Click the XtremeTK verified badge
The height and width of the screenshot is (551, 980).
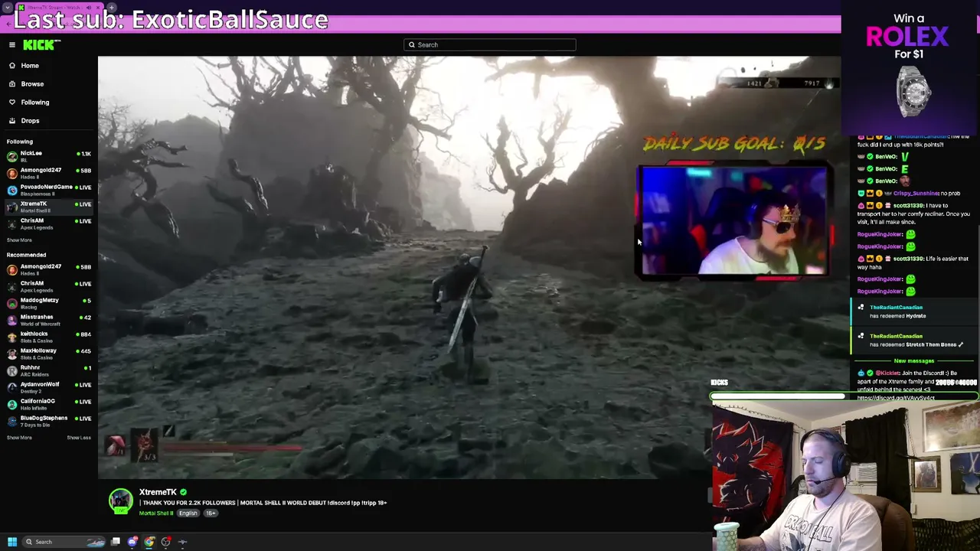point(183,492)
